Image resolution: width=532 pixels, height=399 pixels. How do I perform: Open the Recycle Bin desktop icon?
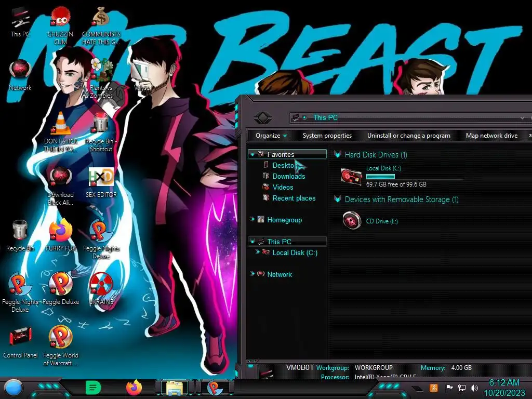pyautogui.click(x=20, y=236)
